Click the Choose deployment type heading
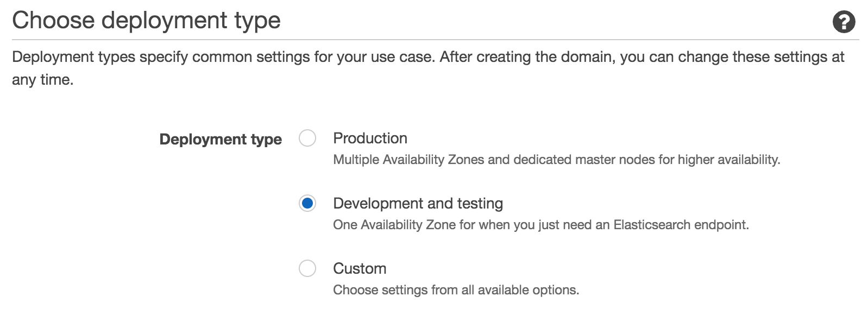868x315 pixels. pos(146,21)
